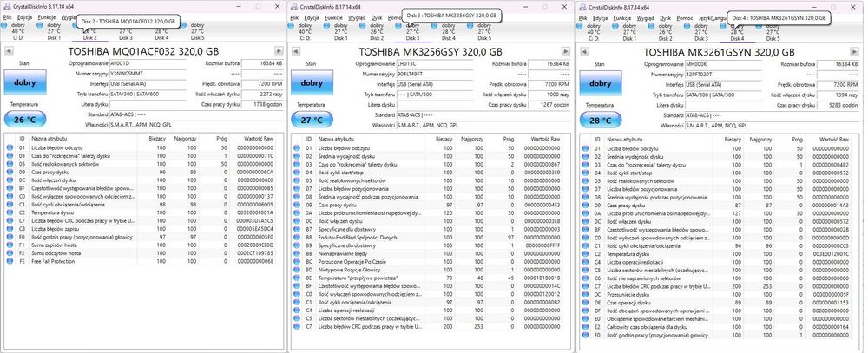
Task: Open Plik menu in MK3261GSYN window
Action: [582, 17]
